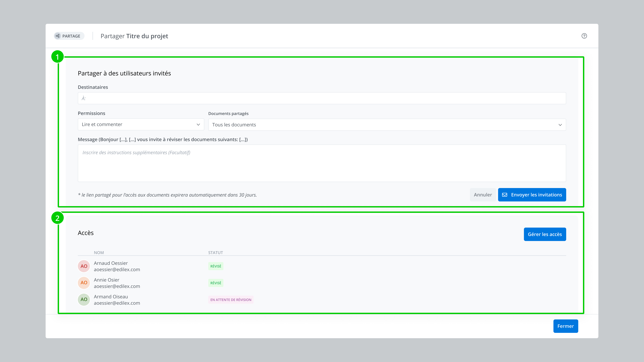Click the NOM column header

99,253
